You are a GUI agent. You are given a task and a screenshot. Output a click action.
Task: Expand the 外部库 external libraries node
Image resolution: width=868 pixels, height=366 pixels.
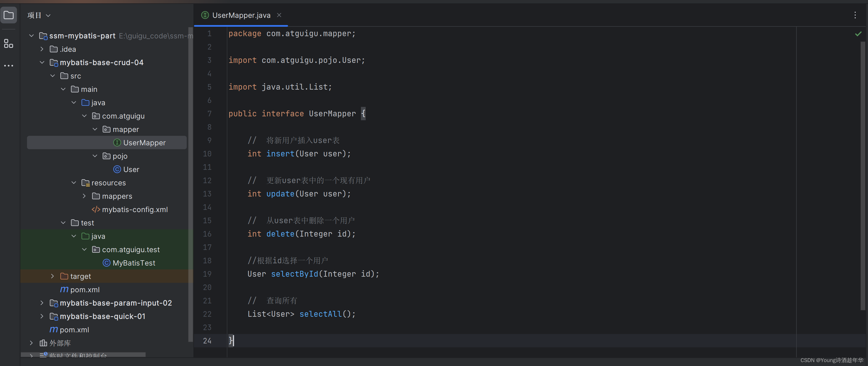31,343
